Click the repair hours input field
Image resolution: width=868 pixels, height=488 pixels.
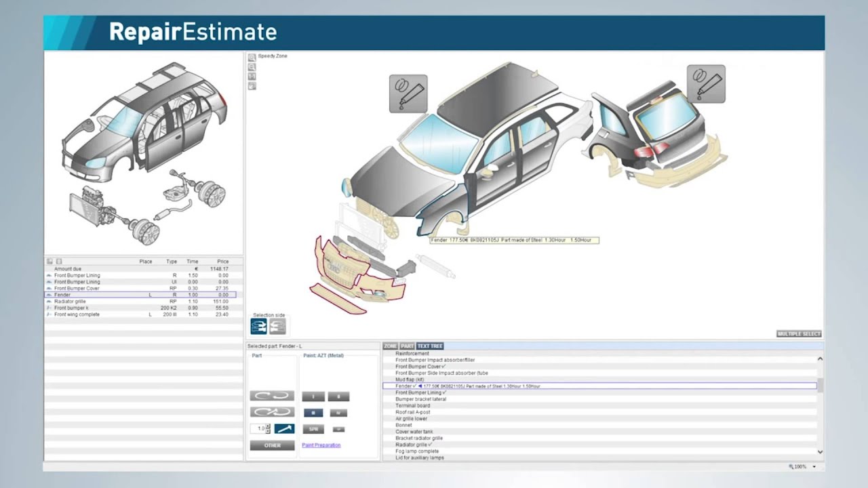point(258,429)
